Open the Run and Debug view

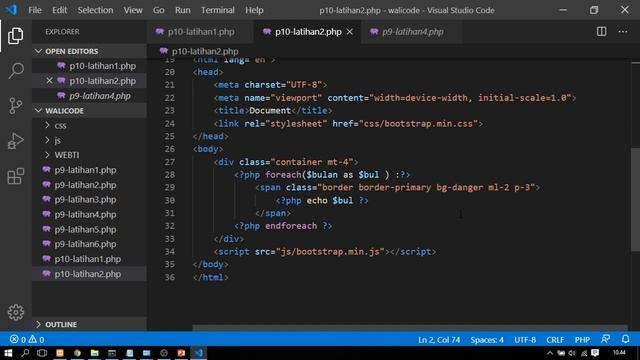click(16, 141)
